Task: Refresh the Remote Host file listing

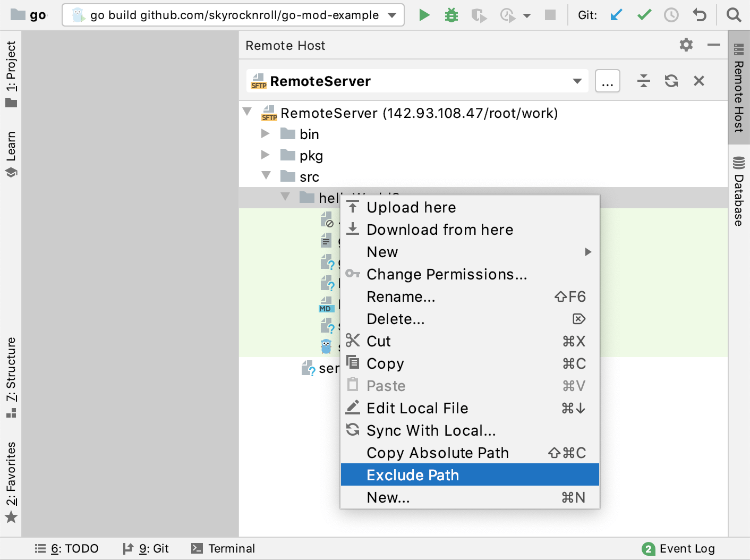Action: coord(671,80)
